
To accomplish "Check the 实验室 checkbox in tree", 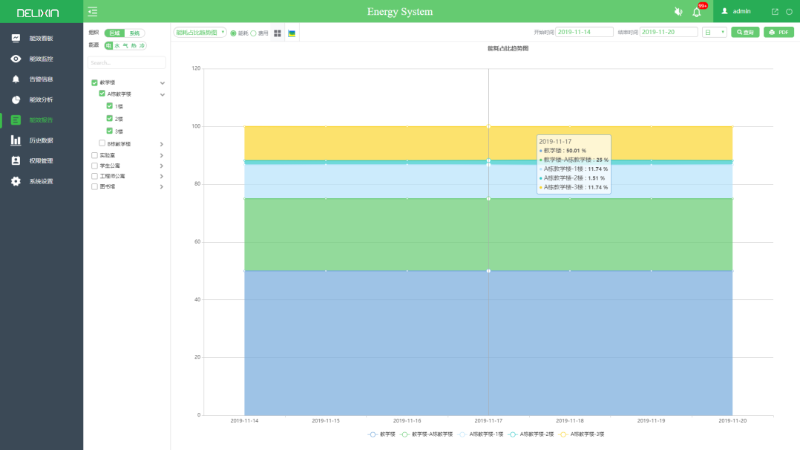I will [x=95, y=155].
